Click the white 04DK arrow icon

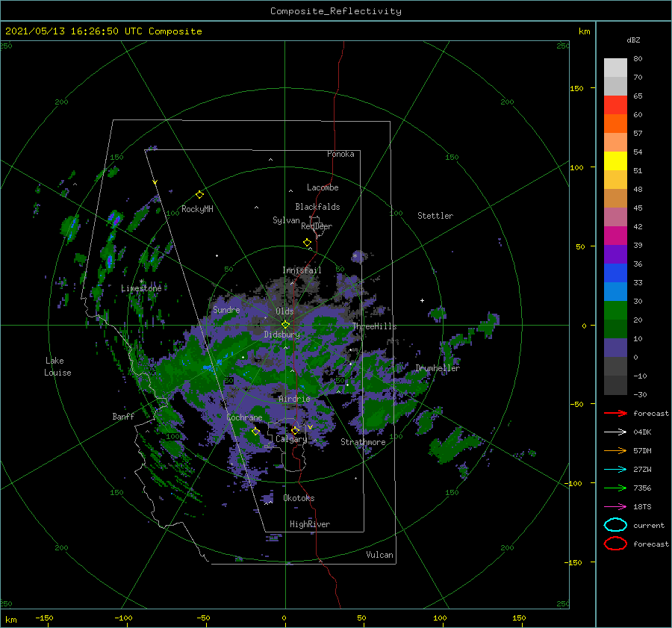(x=615, y=432)
